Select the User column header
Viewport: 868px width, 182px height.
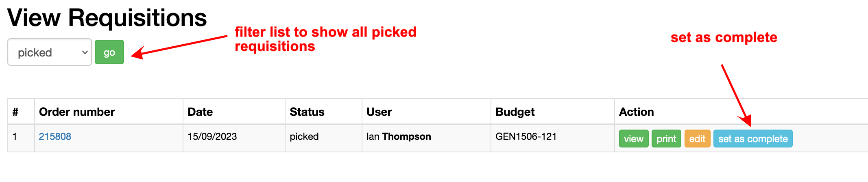tap(379, 112)
